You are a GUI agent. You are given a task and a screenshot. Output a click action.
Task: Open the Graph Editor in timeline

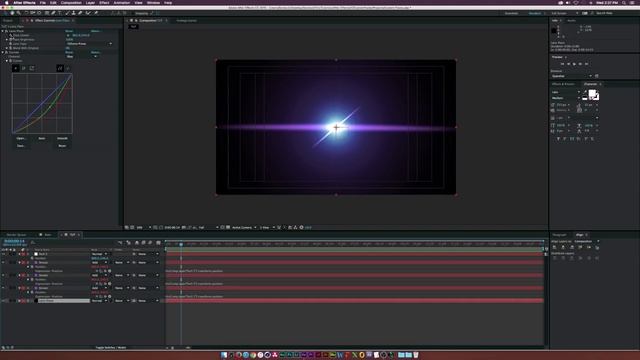click(158, 242)
